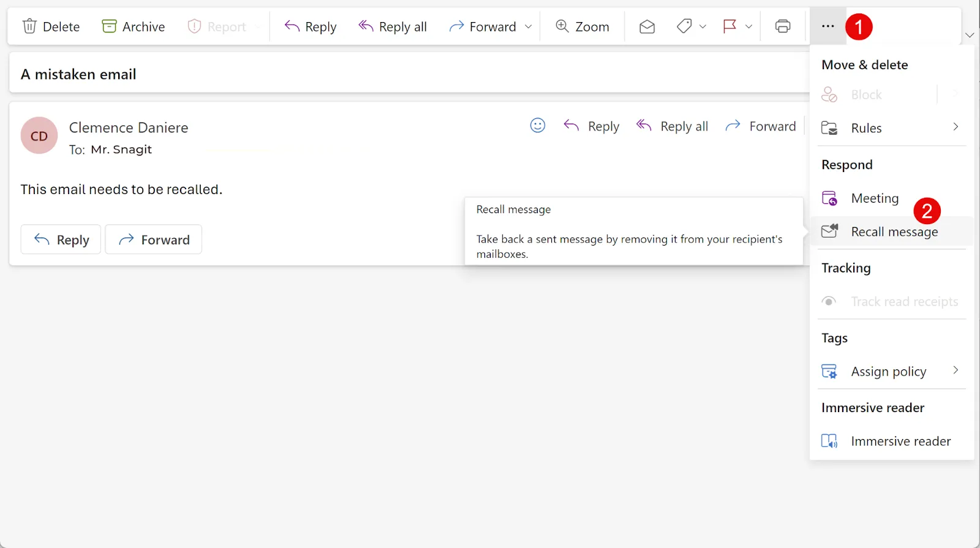This screenshot has height=548, width=980.
Task: Click subject text 'A mistaken email'
Action: pos(78,74)
